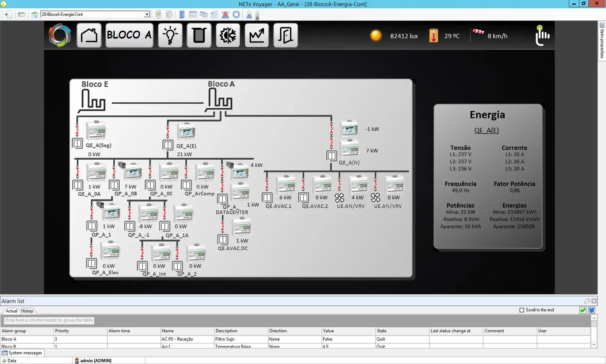Image resolution: width=606 pixels, height=364 pixels.
Task: Click the QE_A(E) link in Energia panel
Action: tap(486, 131)
